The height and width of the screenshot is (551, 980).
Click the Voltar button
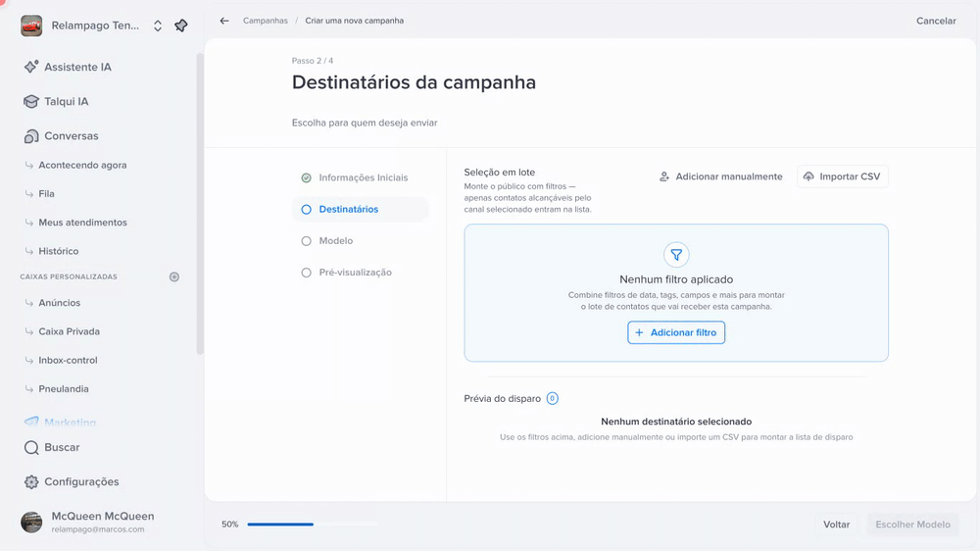[836, 525]
